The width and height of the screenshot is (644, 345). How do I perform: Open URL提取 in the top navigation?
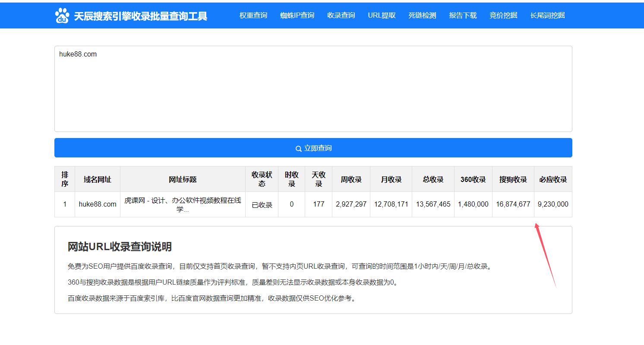tap(382, 16)
